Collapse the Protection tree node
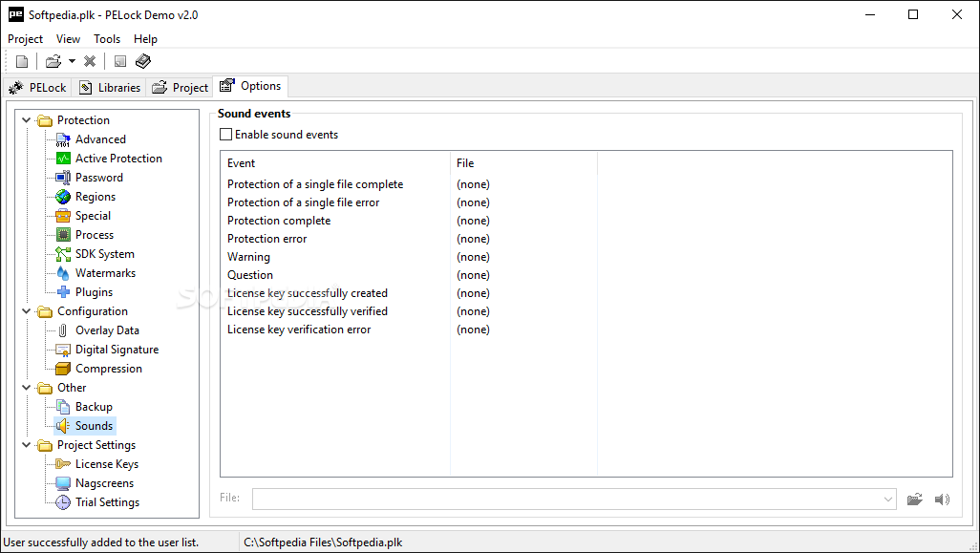This screenshot has width=980, height=553. point(26,120)
